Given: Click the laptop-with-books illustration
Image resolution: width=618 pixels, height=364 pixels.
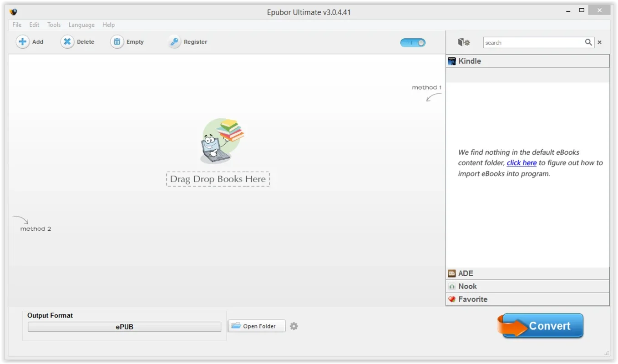Looking at the screenshot, I should (x=222, y=141).
